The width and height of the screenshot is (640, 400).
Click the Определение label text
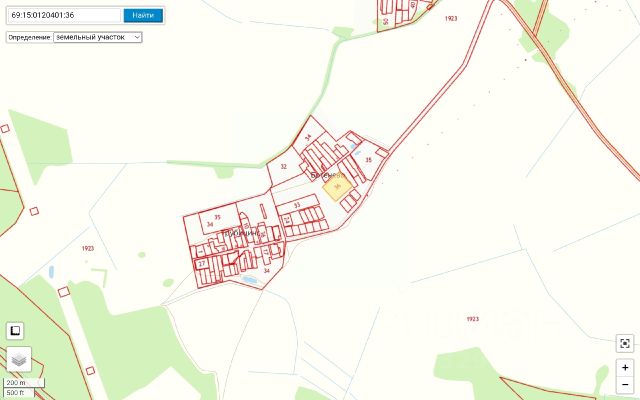pyautogui.click(x=29, y=37)
